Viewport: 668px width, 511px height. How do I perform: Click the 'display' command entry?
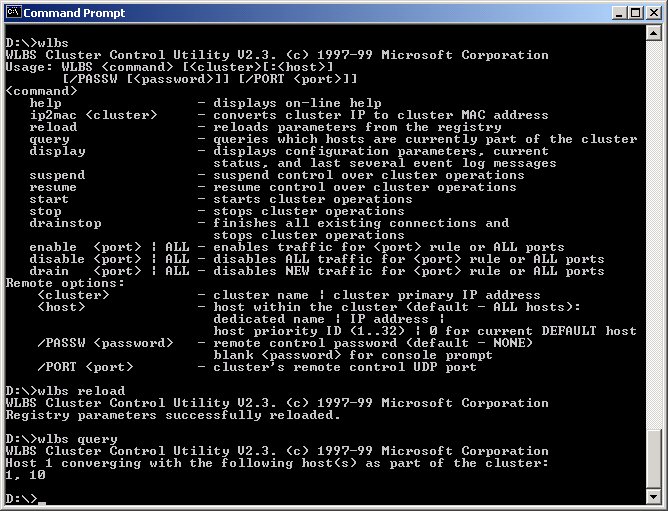coord(58,151)
